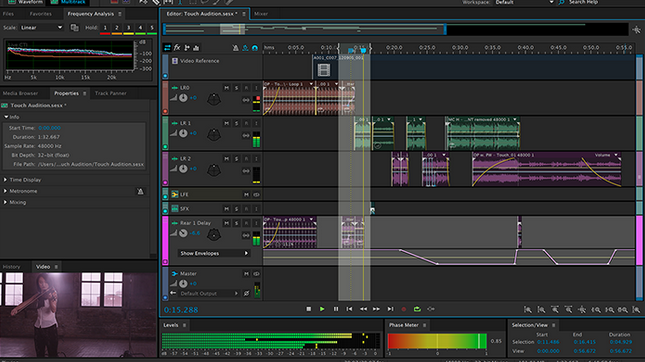Toggle Loop Playback icon
Viewport: 645px width, 362px height.
pos(417,309)
